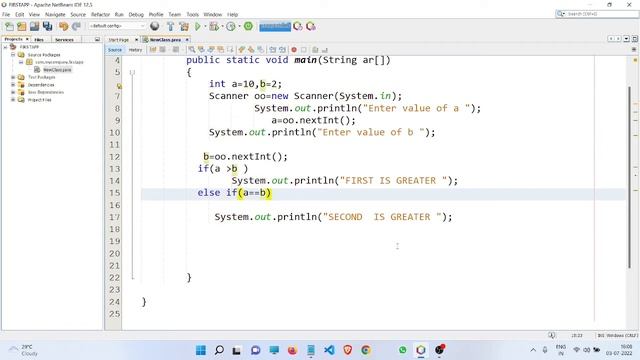Click the last toolbar icon after memory bar
The height and width of the screenshot is (360, 640).
311,27
